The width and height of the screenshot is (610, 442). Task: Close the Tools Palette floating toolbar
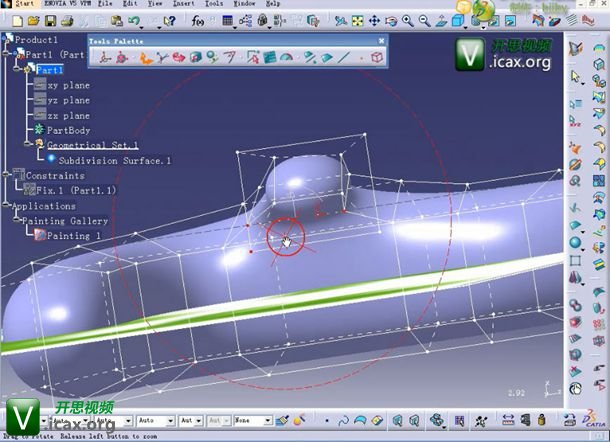tap(381, 40)
